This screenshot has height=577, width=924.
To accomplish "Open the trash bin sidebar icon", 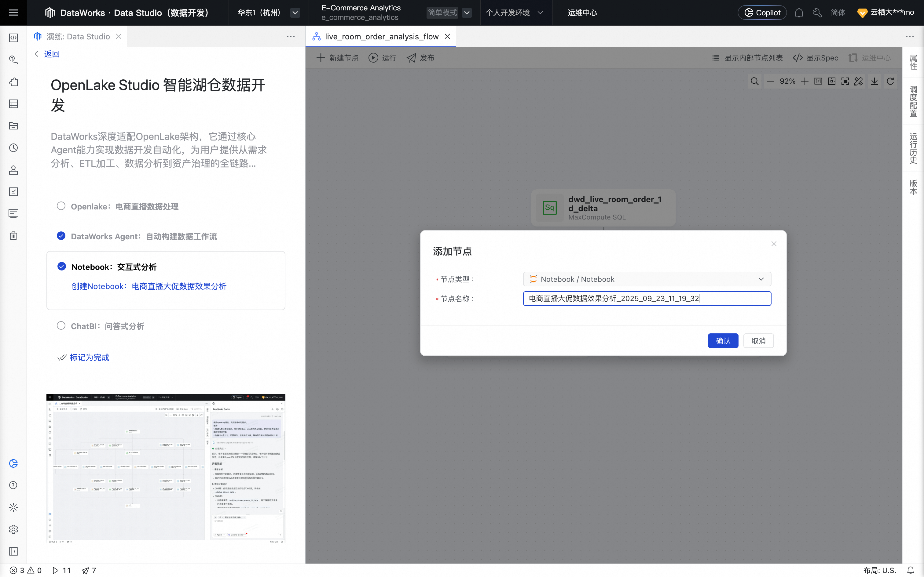I will click(x=13, y=235).
